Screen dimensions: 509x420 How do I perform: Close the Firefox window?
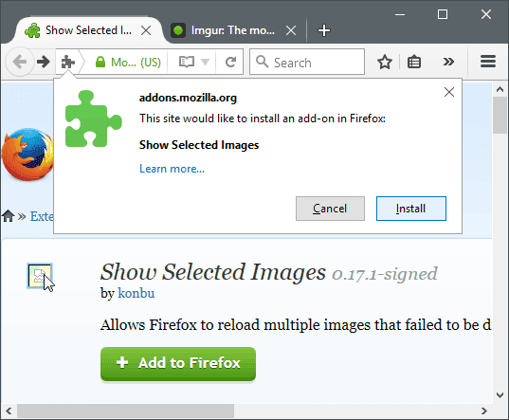(486, 14)
